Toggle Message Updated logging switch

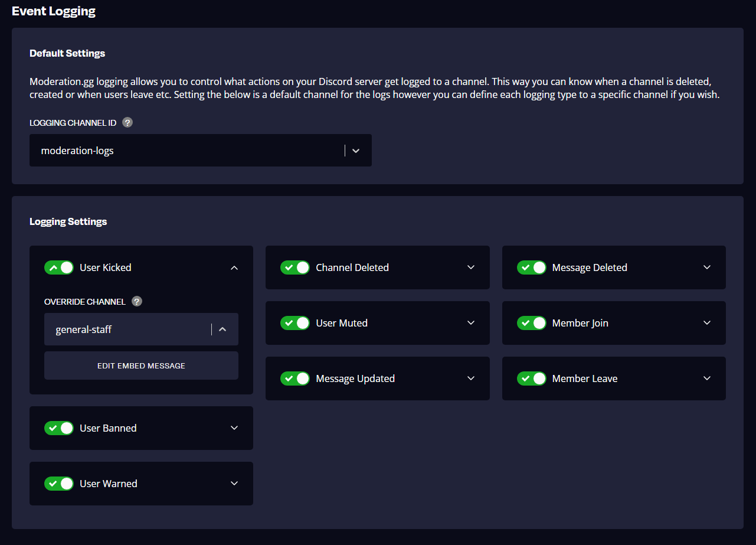(295, 378)
